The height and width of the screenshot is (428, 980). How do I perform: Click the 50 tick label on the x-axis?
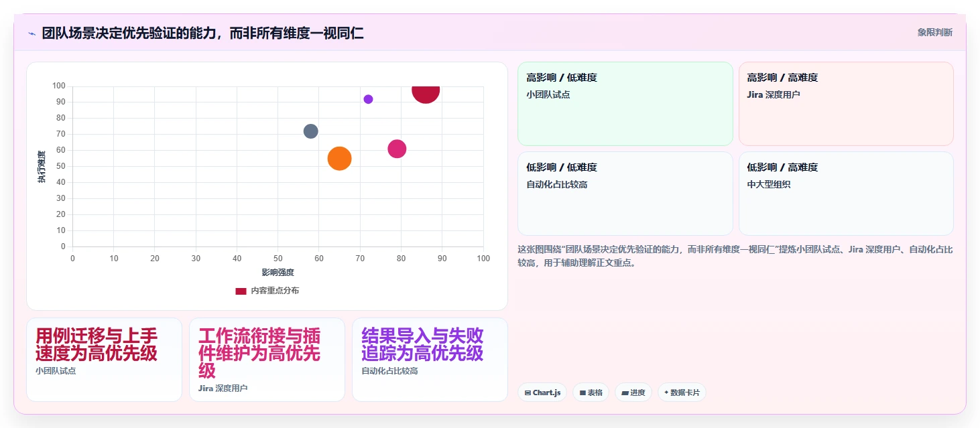coord(278,259)
